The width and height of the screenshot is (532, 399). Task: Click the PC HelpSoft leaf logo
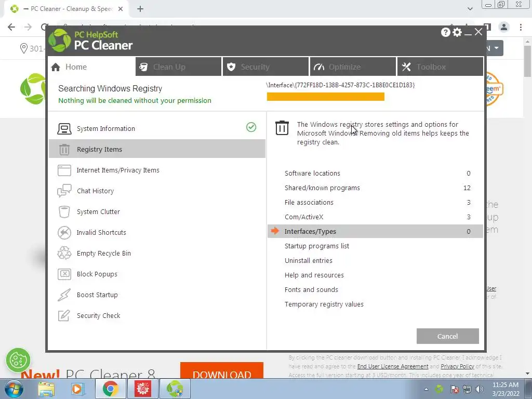(x=59, y=41)
